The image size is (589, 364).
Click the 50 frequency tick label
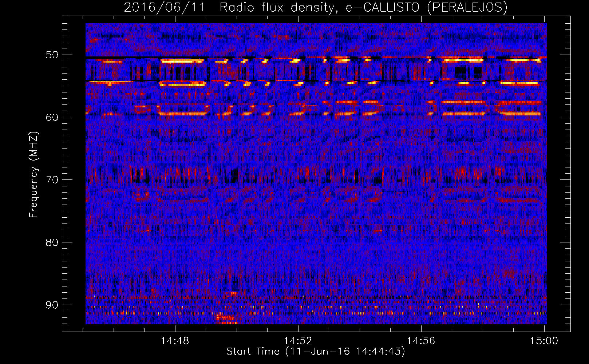coord(52,55)
